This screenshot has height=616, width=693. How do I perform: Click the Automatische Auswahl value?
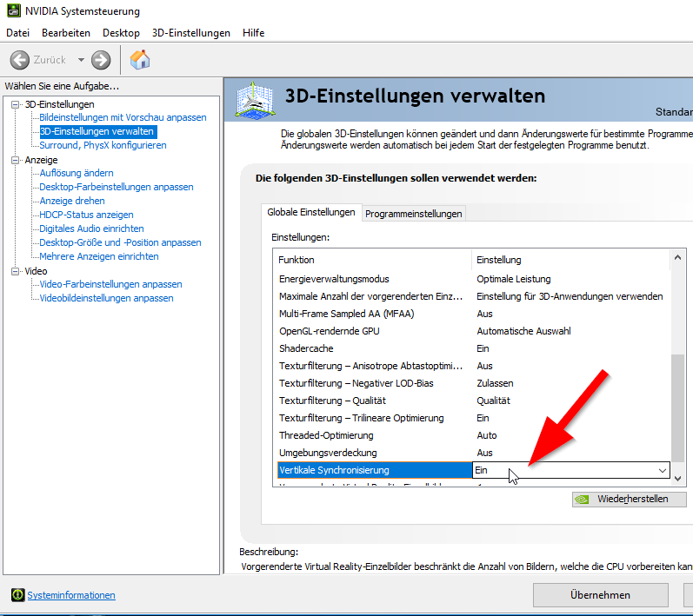pyautogui.click(x=523, y=331)
